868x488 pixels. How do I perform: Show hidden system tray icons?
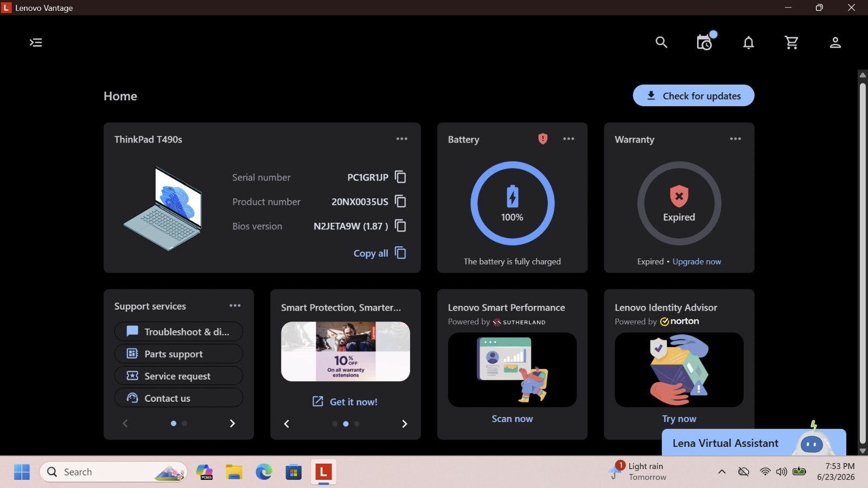tap(722, 472)
